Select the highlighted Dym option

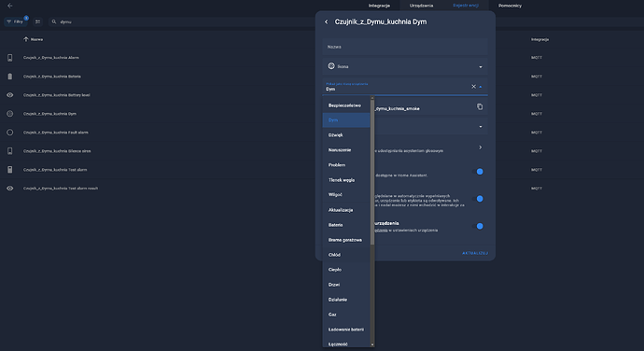[x=346, y=120]
